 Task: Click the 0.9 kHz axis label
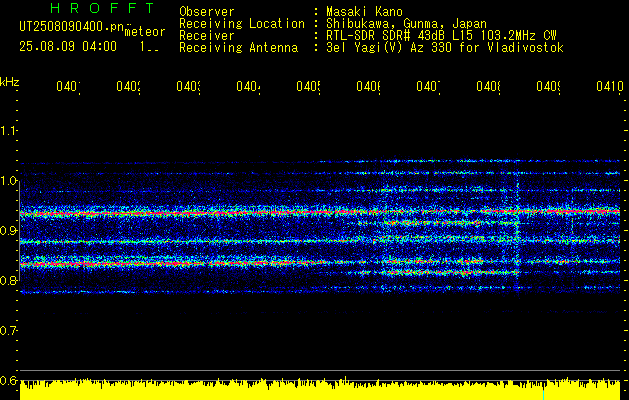pyautogui.click(x=8, y=231)
